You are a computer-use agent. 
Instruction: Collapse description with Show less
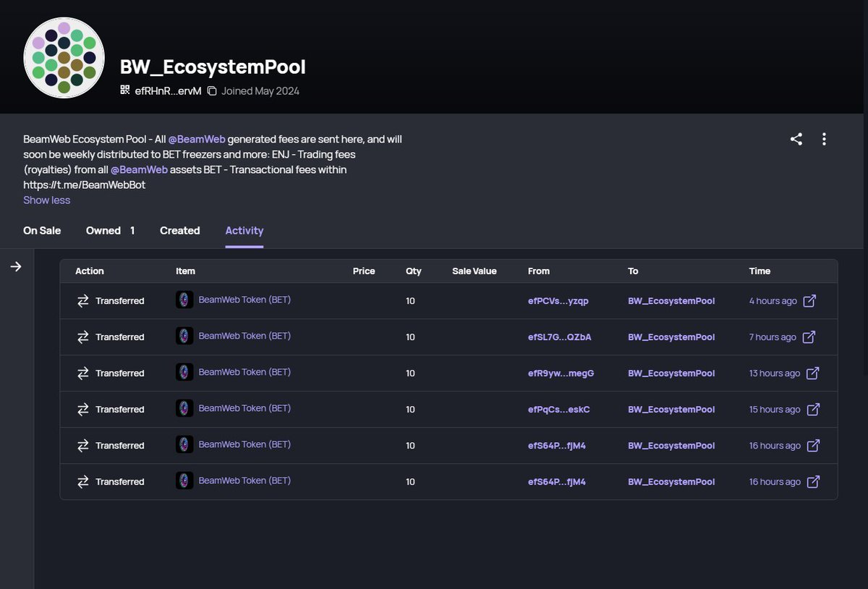click(x=46, y=200)
